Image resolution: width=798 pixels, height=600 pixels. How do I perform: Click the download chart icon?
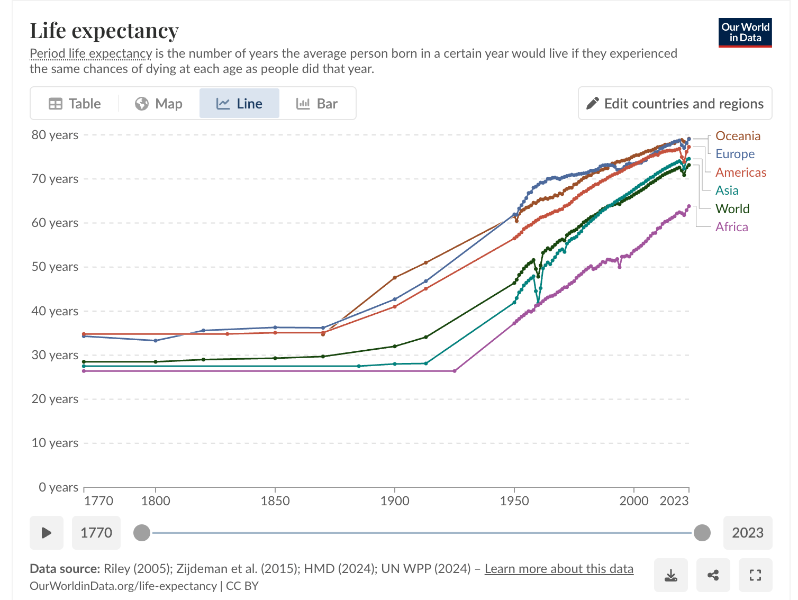click(x=671, y=575)
